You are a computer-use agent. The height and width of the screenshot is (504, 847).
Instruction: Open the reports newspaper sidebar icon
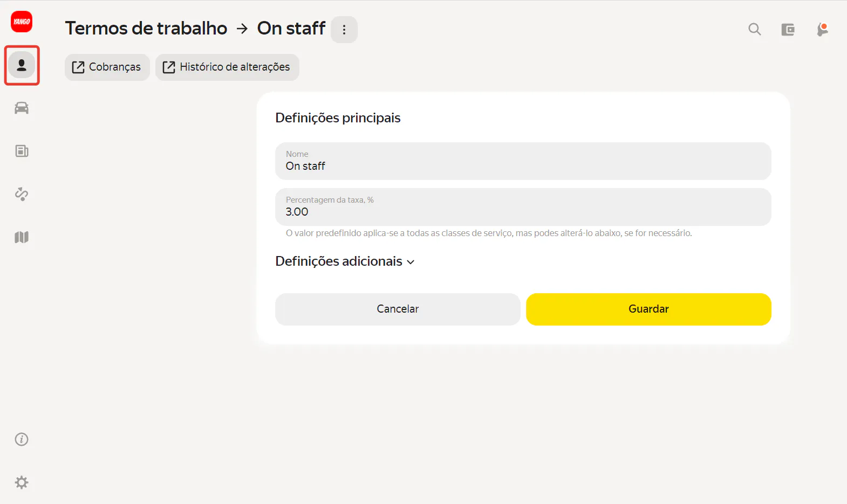(22, 151)
